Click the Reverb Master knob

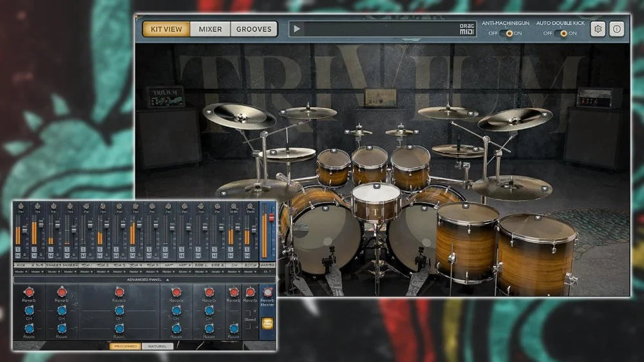267,292
